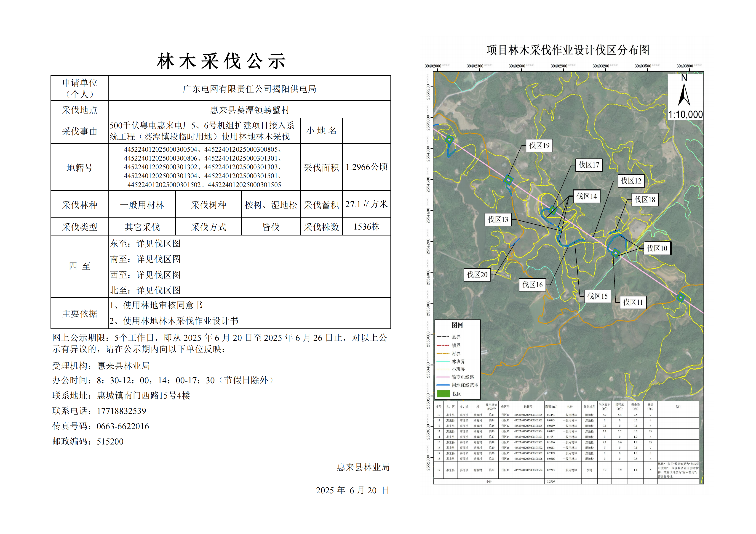Click the 主要依据 label cell
756x534 pixels.
pos(80,313)
